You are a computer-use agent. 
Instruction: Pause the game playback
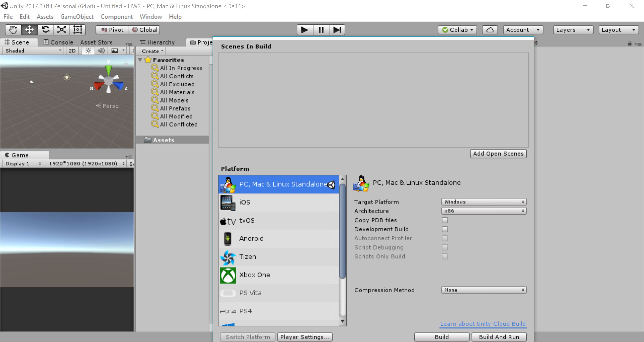pyautogui.click(x=321, y=30)
